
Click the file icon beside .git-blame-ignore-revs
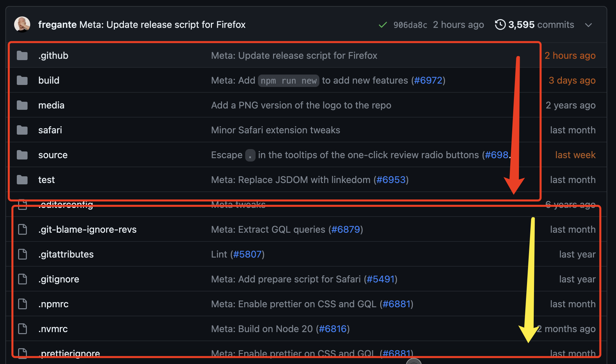[23, 229]
